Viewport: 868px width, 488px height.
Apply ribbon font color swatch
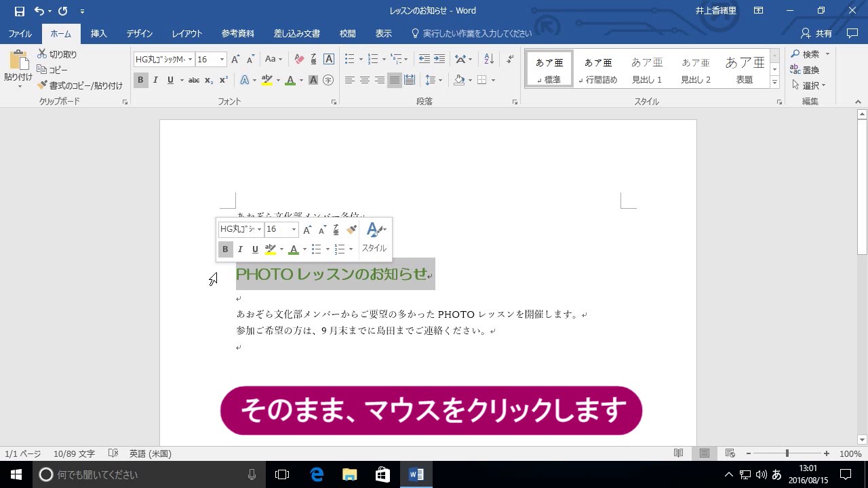(x=290, y=80)
